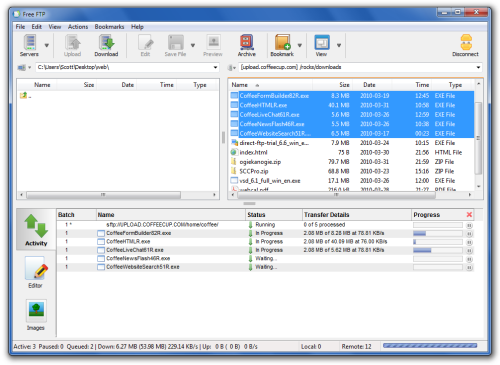Expand the Servers dropdown arrow

click(47, 45)
